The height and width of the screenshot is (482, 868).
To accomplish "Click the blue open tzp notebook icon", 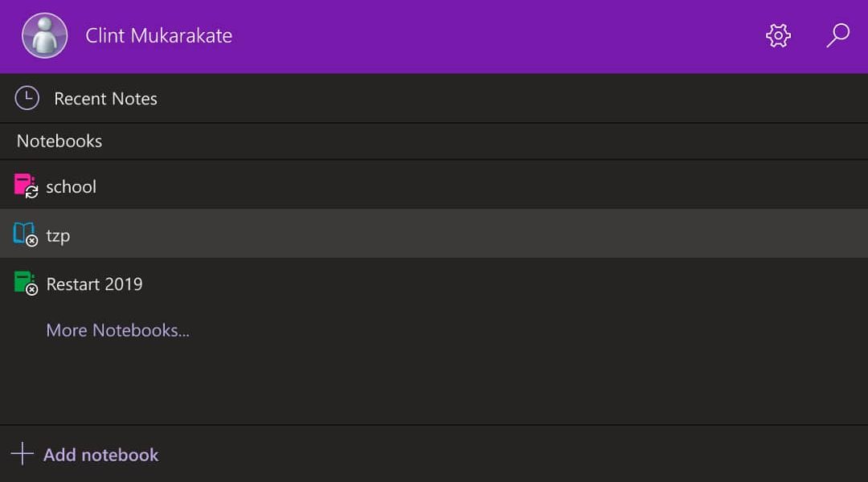I will click(x=23, y=232).
